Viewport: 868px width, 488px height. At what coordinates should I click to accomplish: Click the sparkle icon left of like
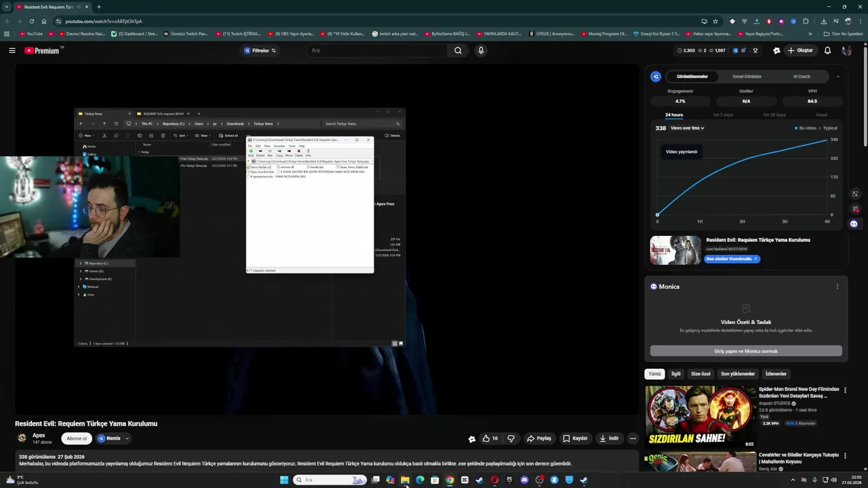pyautogui.click(x=472, y=439)
